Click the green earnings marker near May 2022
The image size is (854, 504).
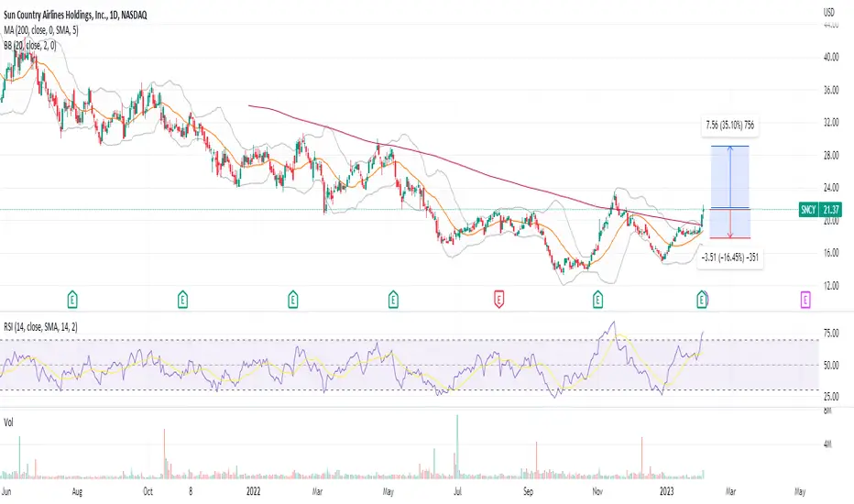[393, 299]
